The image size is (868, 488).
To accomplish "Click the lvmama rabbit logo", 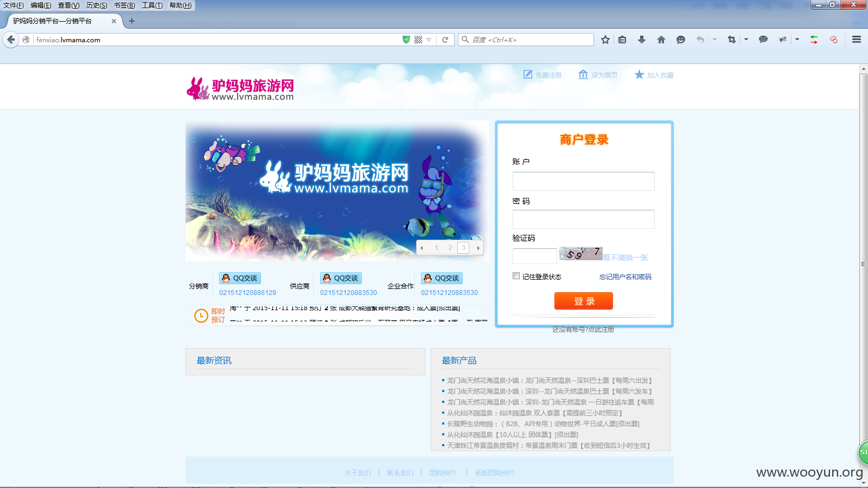I will coord(240,89).
